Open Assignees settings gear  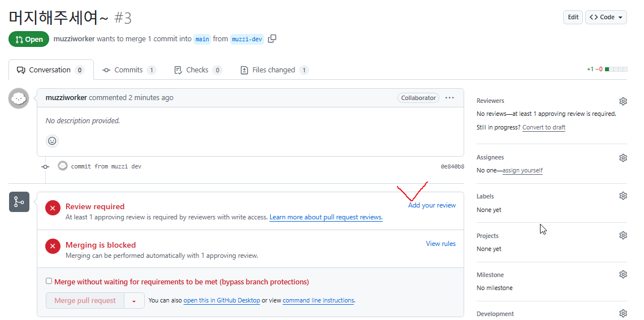[x=623, y=157]
